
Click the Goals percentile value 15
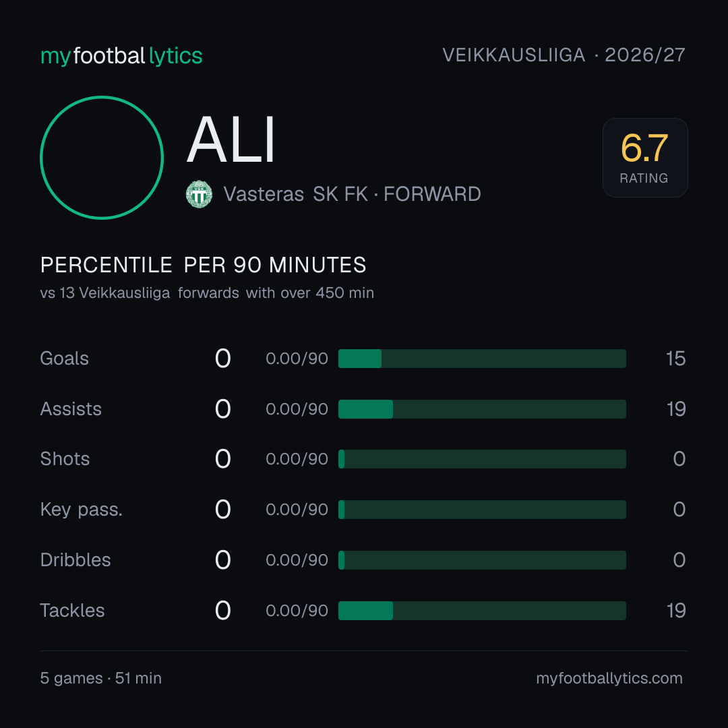click(x=675, y=359)
